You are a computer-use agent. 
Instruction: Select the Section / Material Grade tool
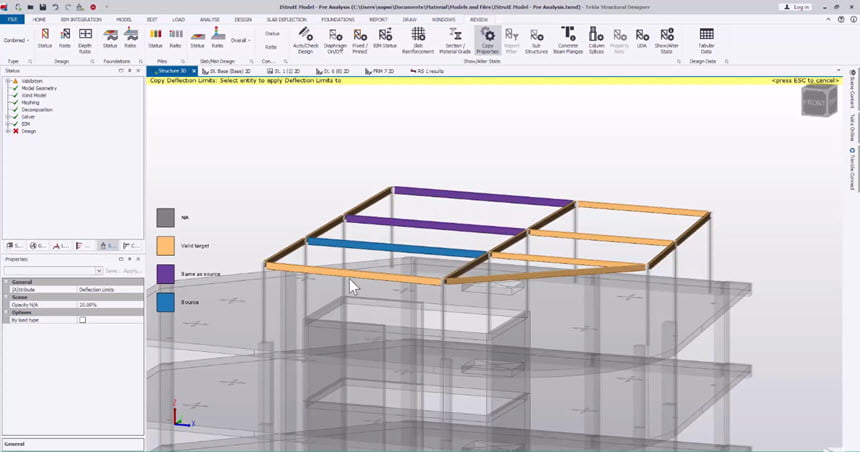point(455,41)
